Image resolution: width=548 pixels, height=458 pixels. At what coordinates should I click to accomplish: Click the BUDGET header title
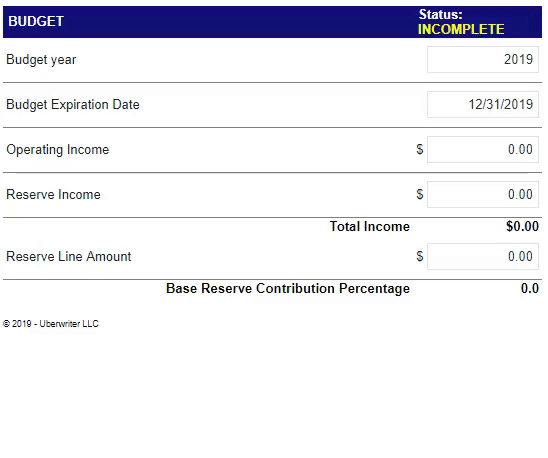[x=36, y=21]
